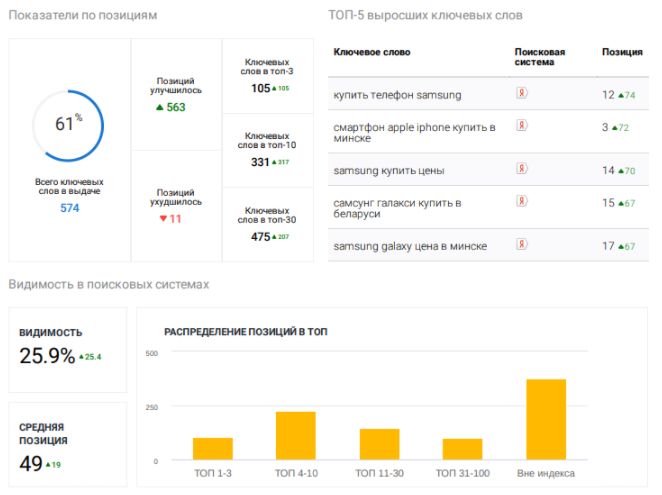This screenshot has height=495, width=662.
Task: Select the ТОП 11-30 bar
Action: [x=379, y=444]
